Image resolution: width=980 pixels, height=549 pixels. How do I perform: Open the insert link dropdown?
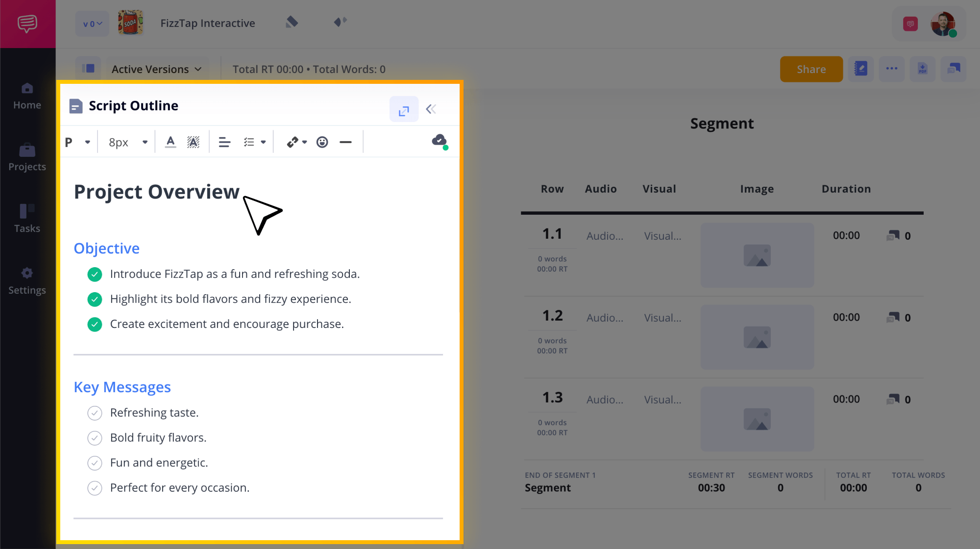click(297, 142)
